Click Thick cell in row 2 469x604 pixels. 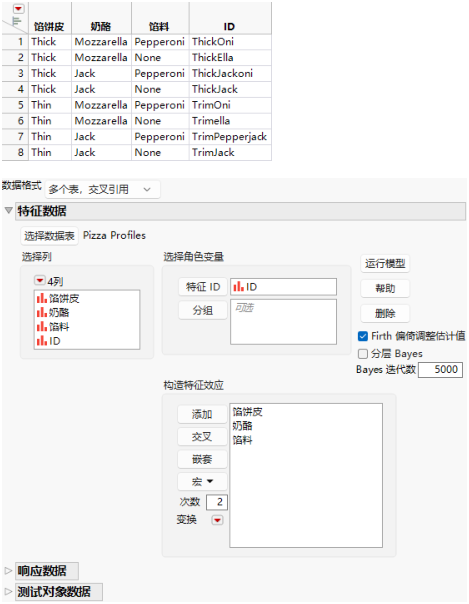pos(50,57)
